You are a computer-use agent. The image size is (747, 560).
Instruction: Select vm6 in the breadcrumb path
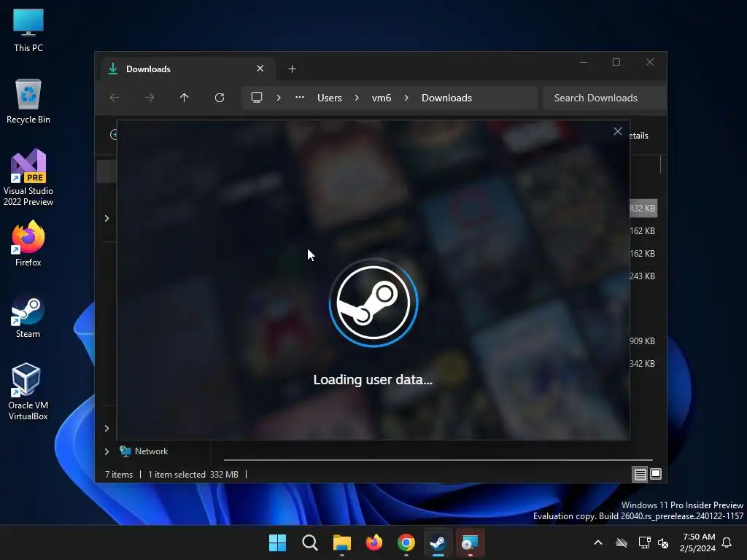tap(382, 98)
